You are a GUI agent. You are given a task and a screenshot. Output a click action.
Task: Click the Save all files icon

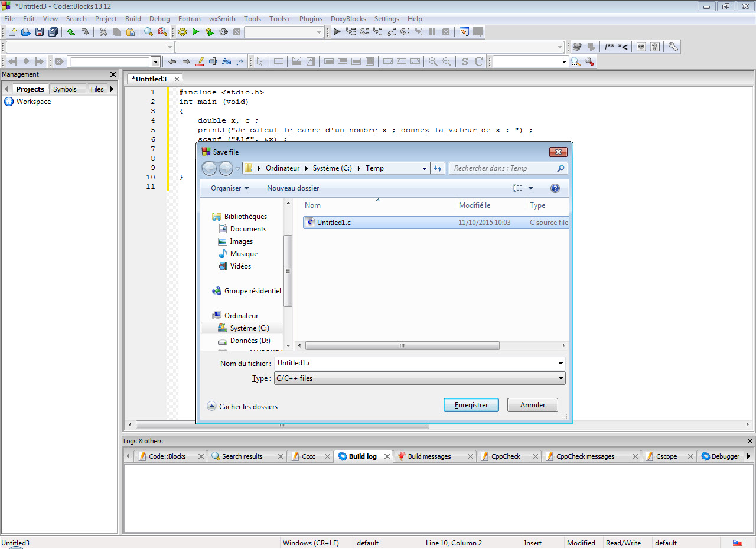pyautogui.click(x=53, y=32)
